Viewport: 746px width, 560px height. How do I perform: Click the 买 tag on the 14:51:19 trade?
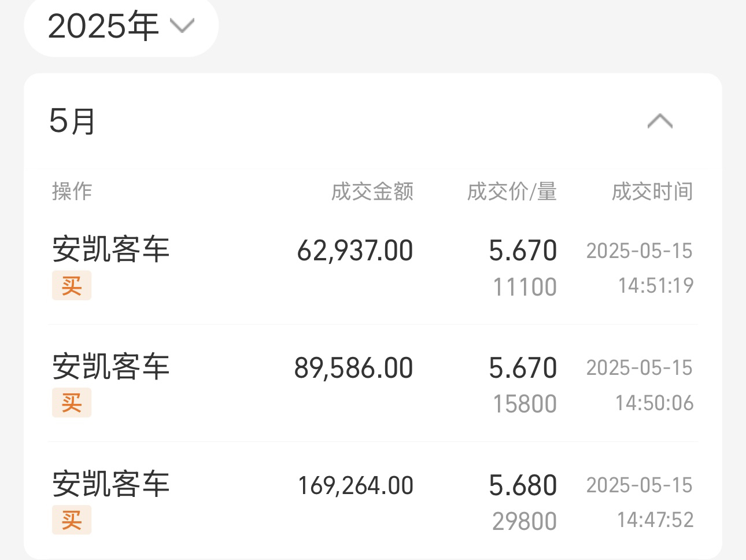(72, 286)
